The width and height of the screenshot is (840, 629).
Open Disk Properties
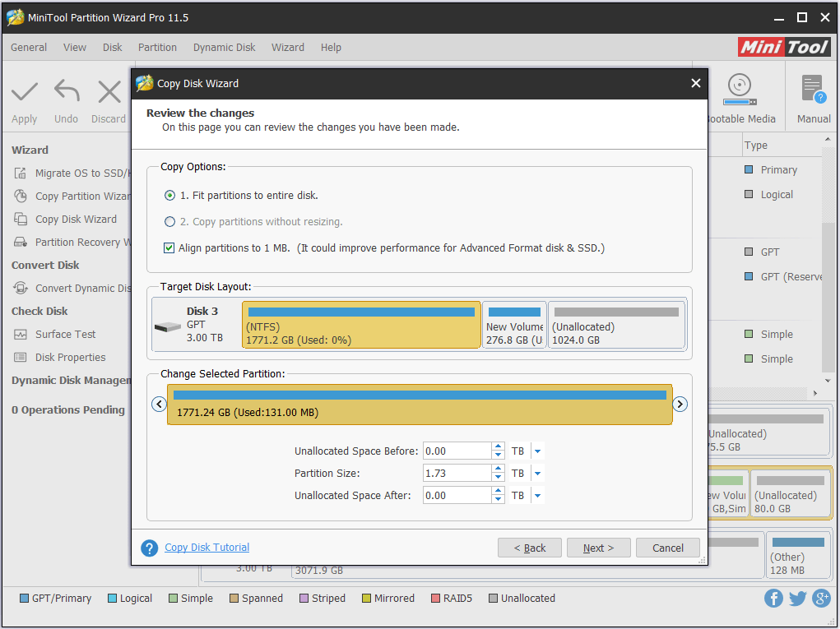(63, 357)
